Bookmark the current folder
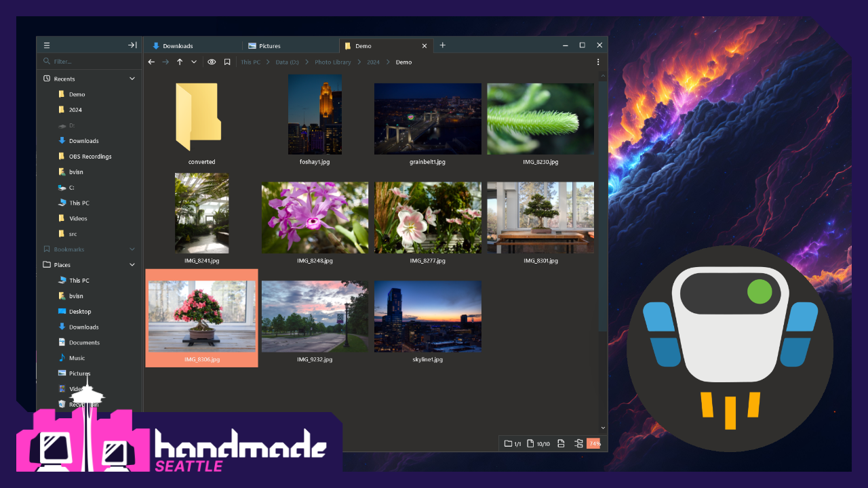The width and height of the screenshot is (868, 488). tap(227, 62)
